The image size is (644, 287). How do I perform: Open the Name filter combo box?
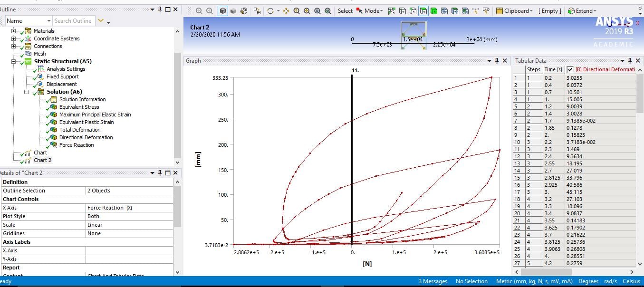(29, 21)
